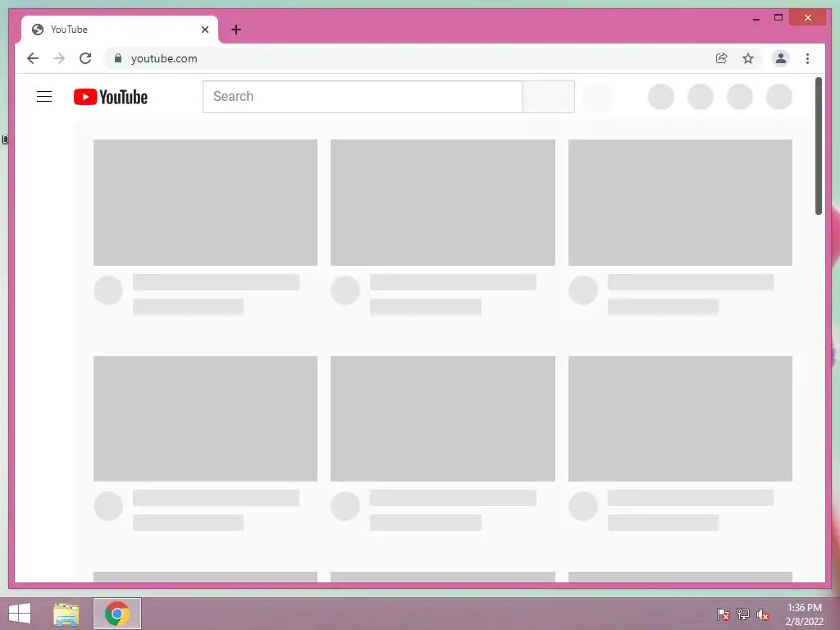Click the YouTube logo

[x=111, y=97]
